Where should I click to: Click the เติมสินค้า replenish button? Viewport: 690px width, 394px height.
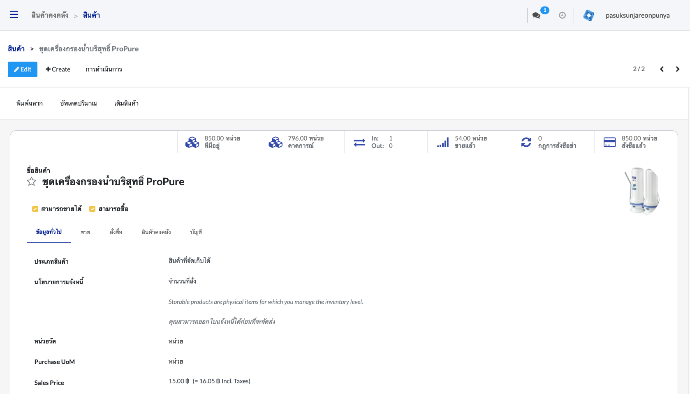pos(126,103)
